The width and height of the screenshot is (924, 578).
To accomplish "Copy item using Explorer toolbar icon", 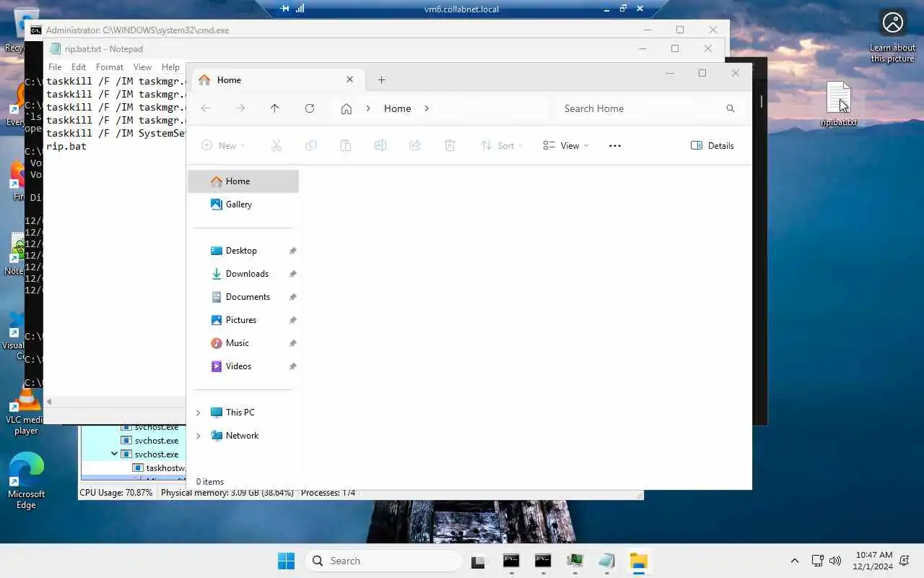I will [311, 145].
